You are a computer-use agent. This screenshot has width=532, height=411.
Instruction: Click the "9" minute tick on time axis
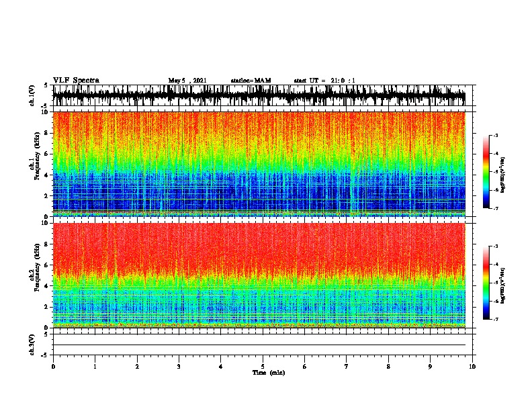pos(430,367)
